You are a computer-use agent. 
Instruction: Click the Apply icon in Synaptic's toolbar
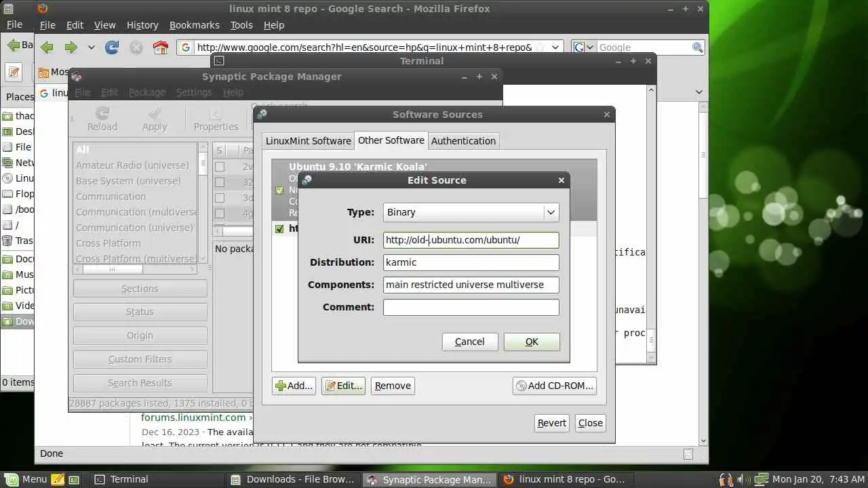pos(155,114)
